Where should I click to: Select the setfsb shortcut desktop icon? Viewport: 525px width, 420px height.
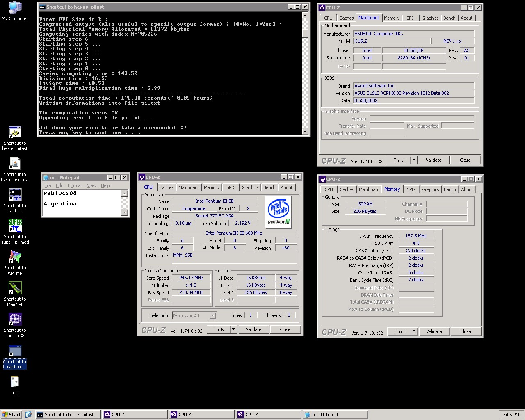tap(15, 201)
